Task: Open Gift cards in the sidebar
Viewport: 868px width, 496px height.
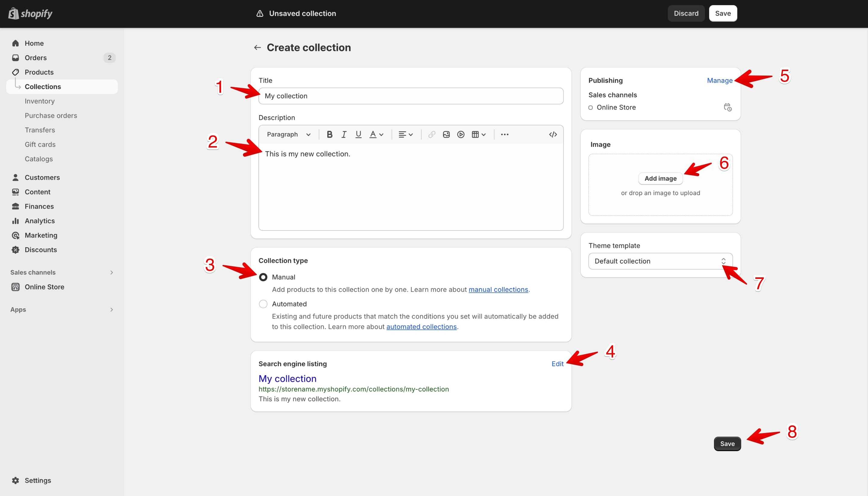Action: [40, 145]
